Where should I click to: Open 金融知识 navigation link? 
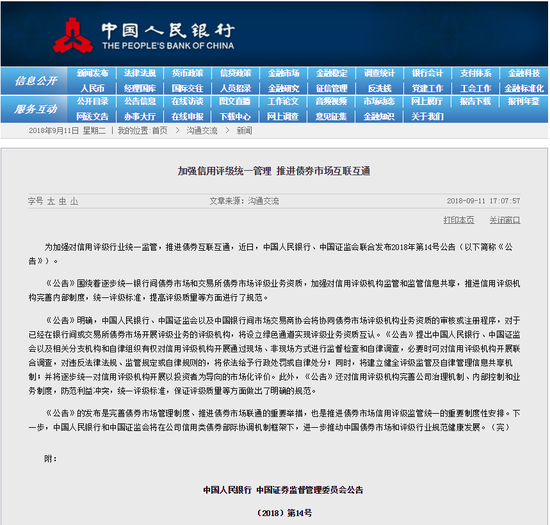point(379,116)
